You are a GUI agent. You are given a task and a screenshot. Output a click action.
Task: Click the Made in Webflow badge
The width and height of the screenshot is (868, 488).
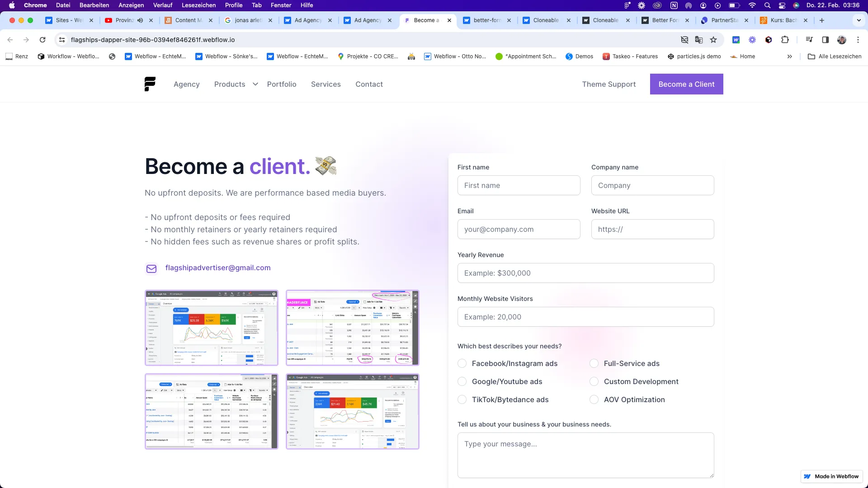point(831,476)
